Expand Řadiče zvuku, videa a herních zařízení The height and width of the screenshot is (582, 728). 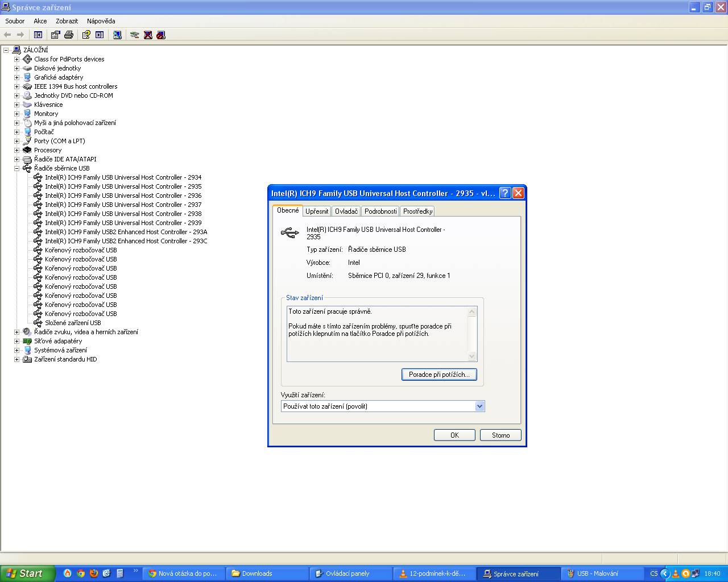[16, 332]
